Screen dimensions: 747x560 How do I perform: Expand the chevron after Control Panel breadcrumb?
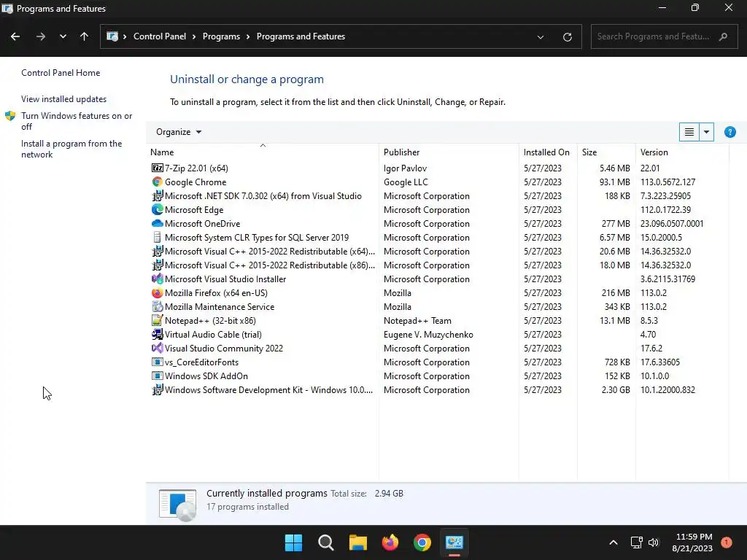[x=194, y=36]
